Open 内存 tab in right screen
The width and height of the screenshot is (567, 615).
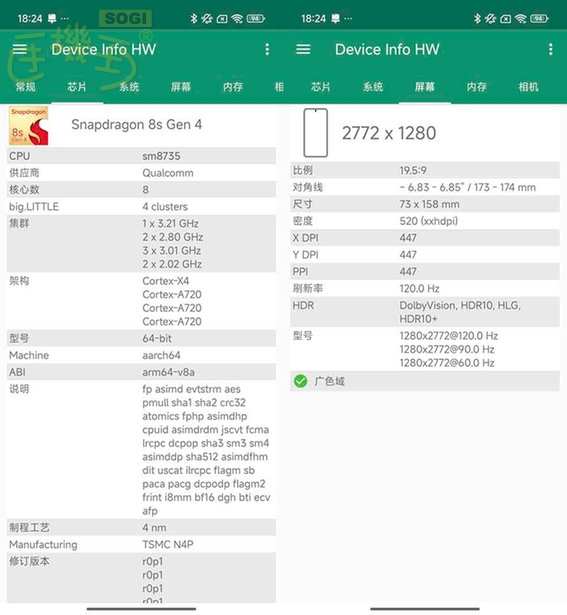pyautogui.click(x=477, y=87)
